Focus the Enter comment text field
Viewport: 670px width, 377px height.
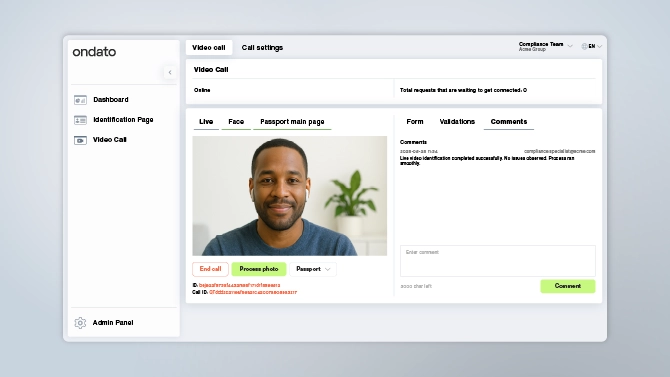[497, 261]
